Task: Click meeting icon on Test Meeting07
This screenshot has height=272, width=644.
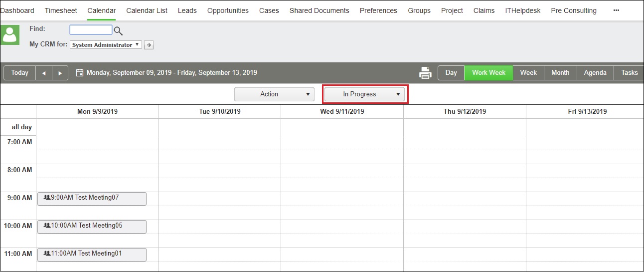Action: (47, 198)
